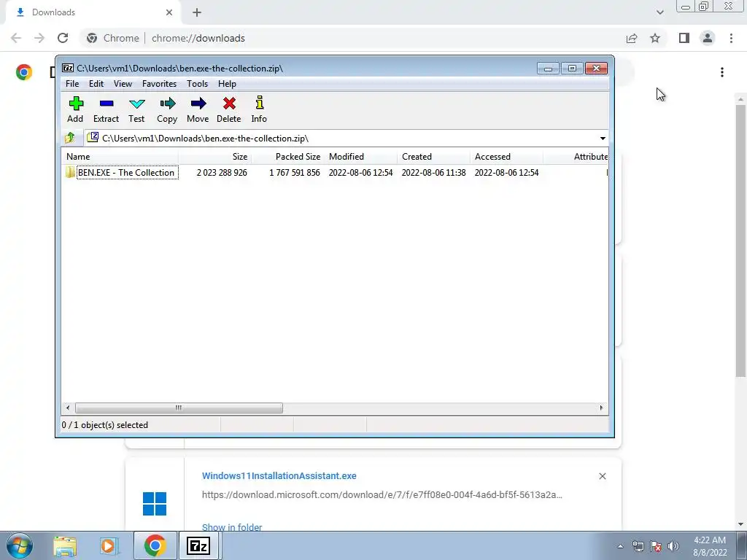
Task: Open the File menu in 7-Zip
Action: pyautogui.click(x=72, y=84)
